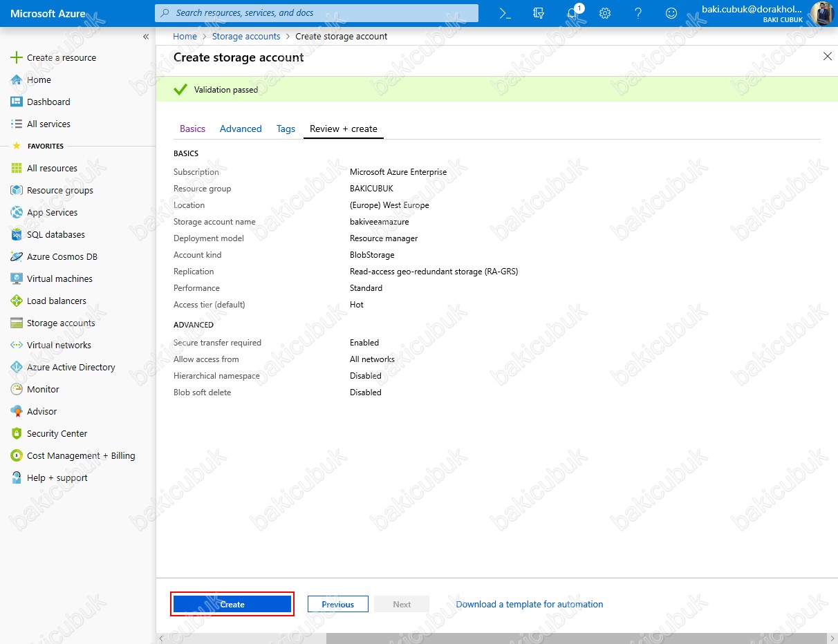Screen dimensions: 838x644
Task: Click the Microsoft Azure logo text
Action: pos(48,13)
